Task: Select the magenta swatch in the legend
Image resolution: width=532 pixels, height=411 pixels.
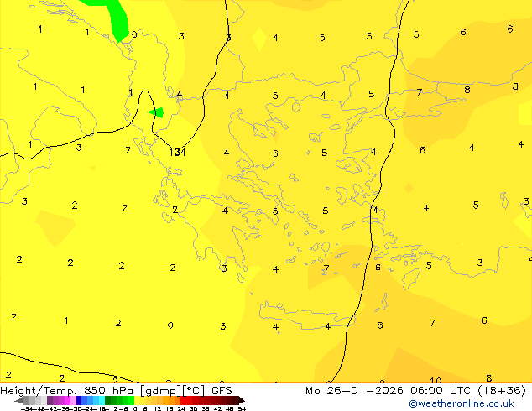Action: 67,400
